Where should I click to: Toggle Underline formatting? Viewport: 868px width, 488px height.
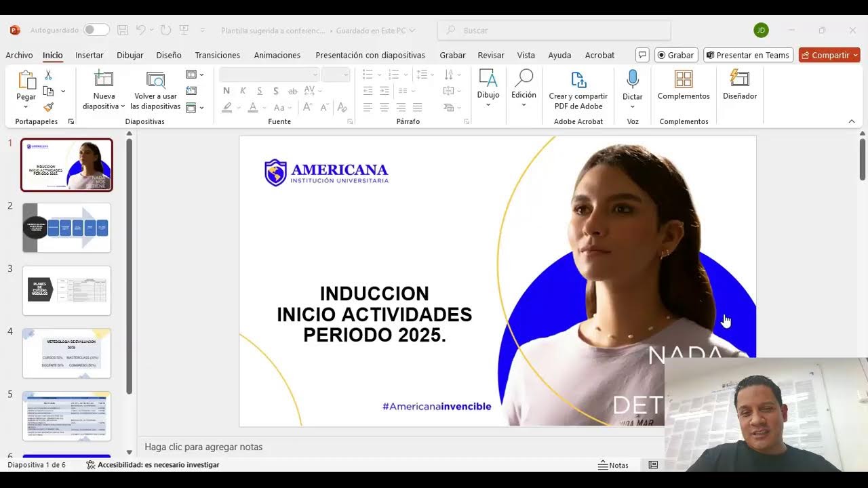click(259, 91)
